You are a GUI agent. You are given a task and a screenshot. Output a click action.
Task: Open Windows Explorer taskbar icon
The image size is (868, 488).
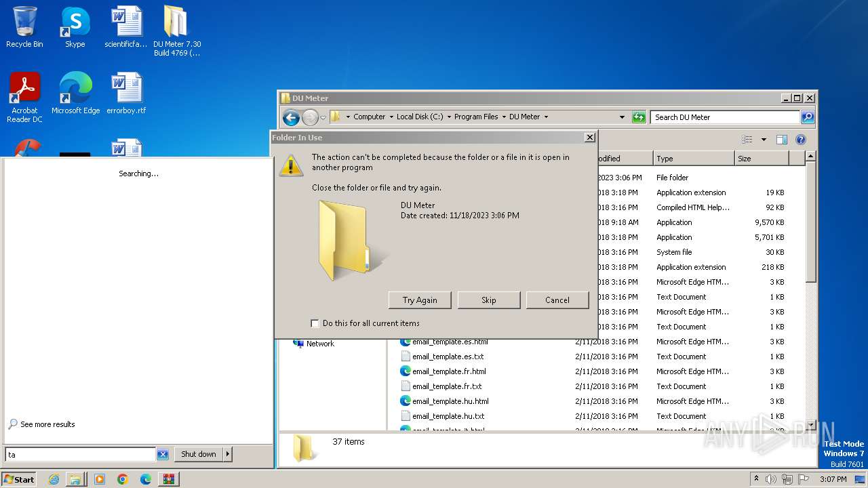[x=75, y=479]
